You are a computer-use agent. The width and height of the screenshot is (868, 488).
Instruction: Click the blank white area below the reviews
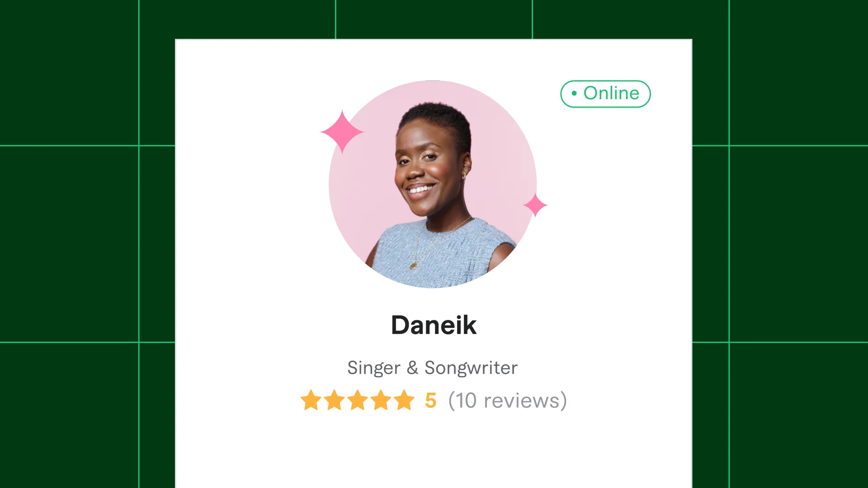click(x=434, y=452)
